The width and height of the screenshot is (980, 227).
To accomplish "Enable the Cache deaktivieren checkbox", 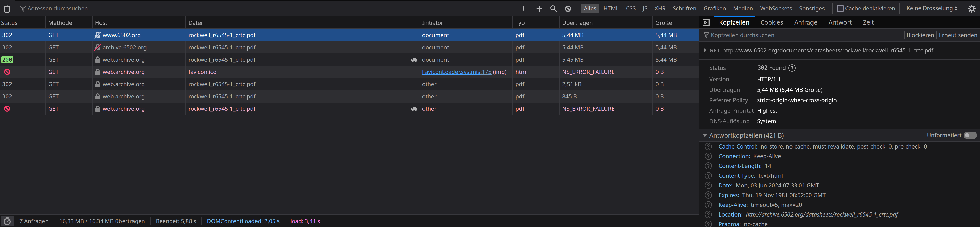I will [840, 8].
